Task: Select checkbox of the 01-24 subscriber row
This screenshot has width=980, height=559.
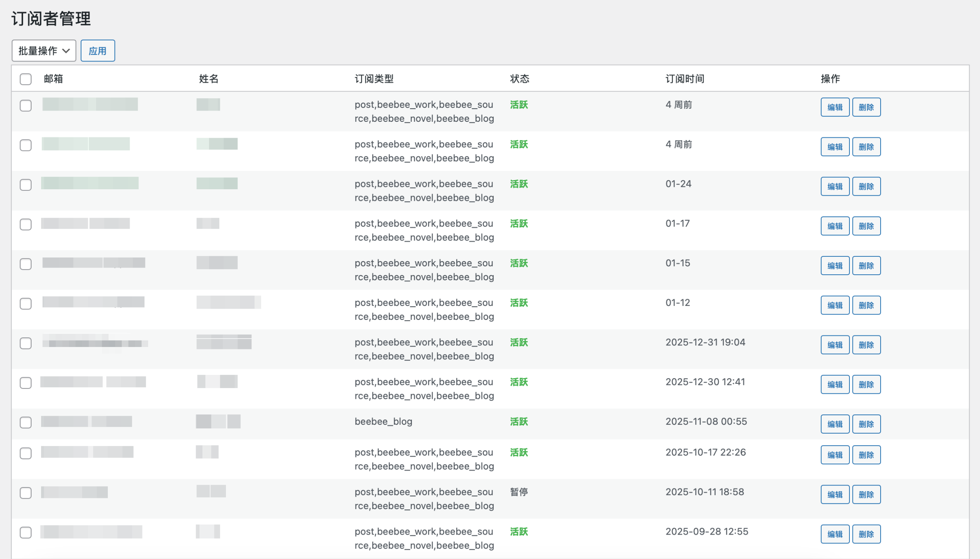Action: pyautogui.click(x=26, y=185)
